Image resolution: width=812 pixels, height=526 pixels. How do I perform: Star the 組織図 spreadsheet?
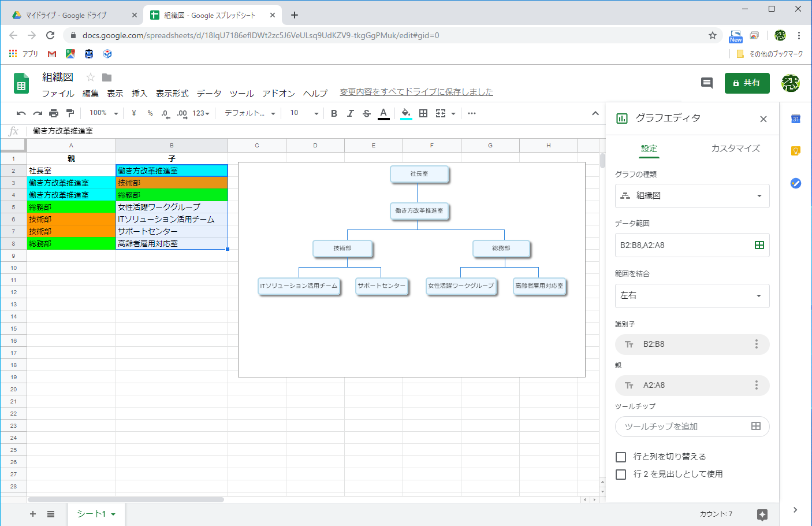(x=90, y=76)
